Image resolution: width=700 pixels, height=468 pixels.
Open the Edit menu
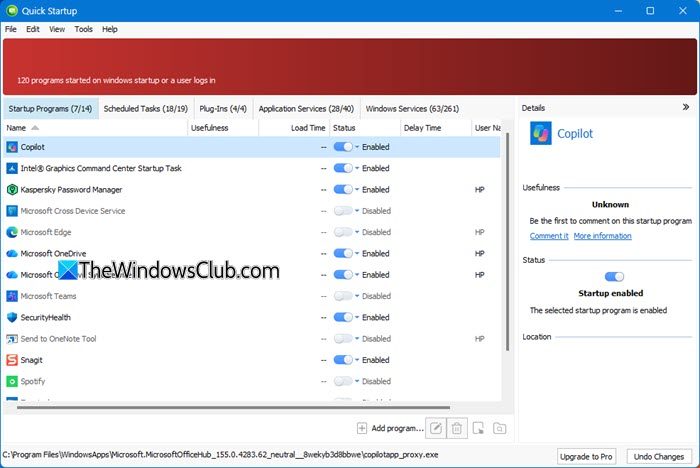click(33, 29)
